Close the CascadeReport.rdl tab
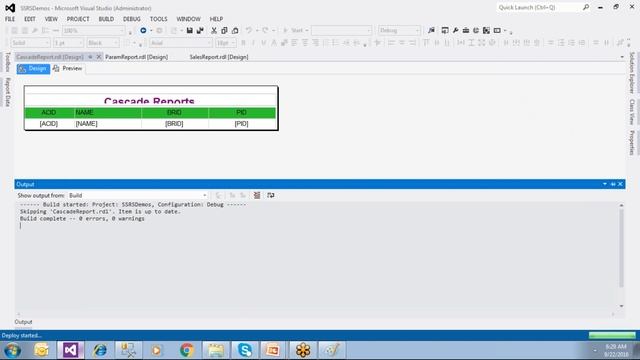640x360 pixels. point(98,57)
